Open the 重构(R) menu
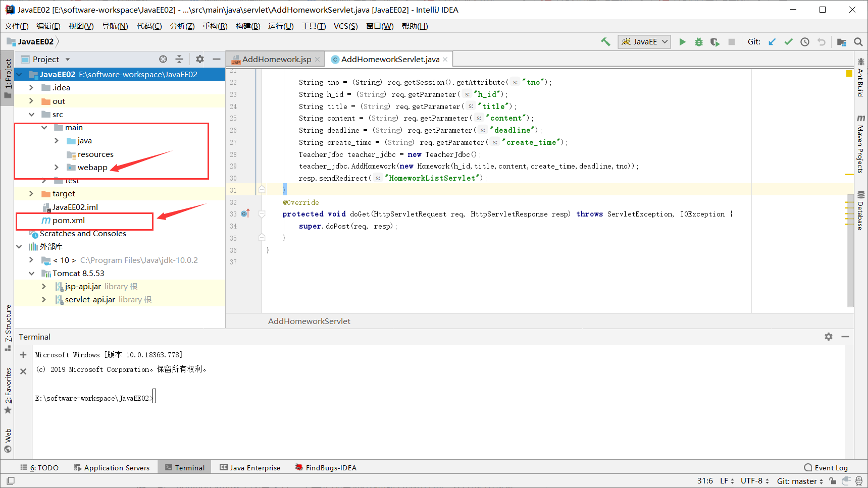Image resolution: width=868 pixels, height=488 pixels. click(x=215, y=26)
